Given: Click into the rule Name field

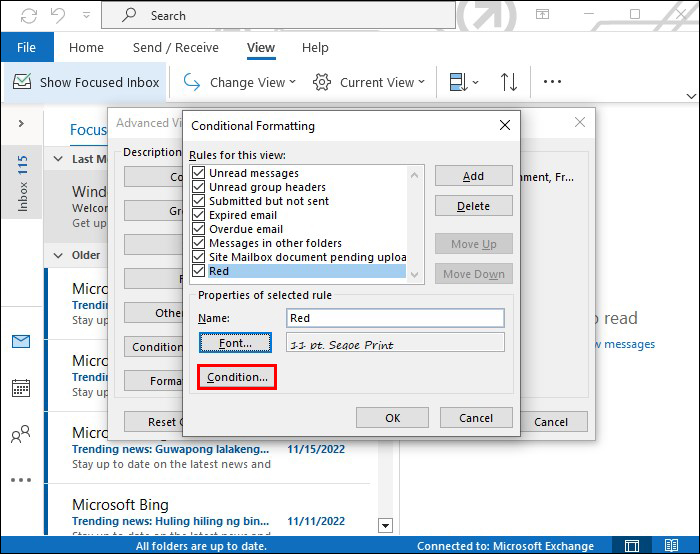Looking at the screenshot, I should tap(396, 318).
